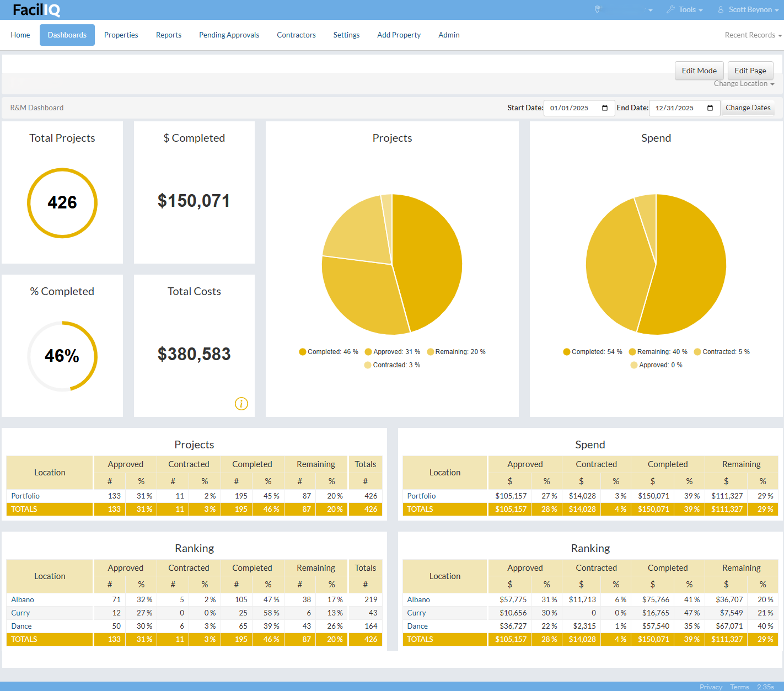Click the Total Projects 426 ring
Screen dimensions: 784x691
pos(62,203)
